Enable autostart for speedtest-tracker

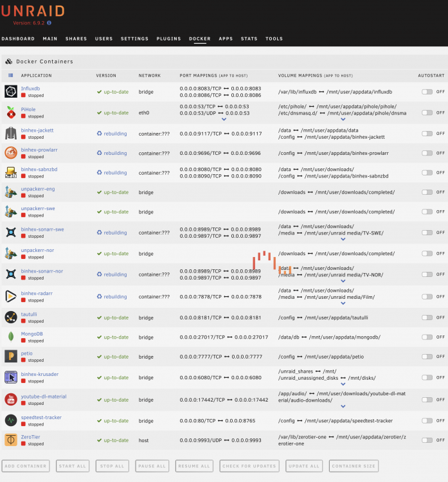pos(427,420)
